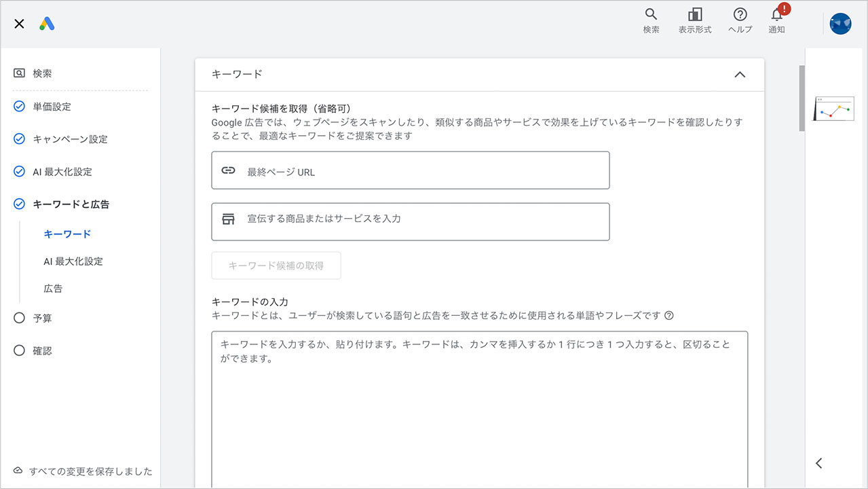Viewport: 868px width, 489px height.
Task: Select the 予算 step radio circle
Action: pyautogui.click(x=19, y=318)
